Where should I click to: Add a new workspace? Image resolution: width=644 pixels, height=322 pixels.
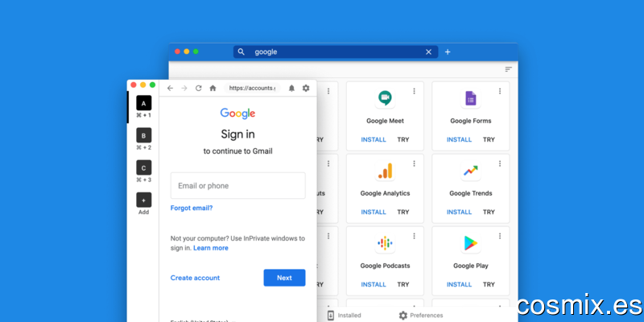pyautogui.click(x=144, y=200)
